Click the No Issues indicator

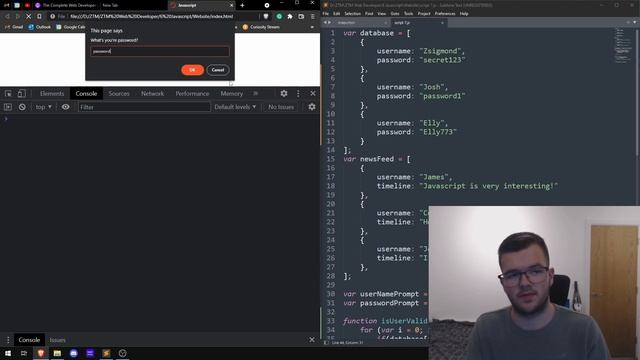click(x=281, y=107)
